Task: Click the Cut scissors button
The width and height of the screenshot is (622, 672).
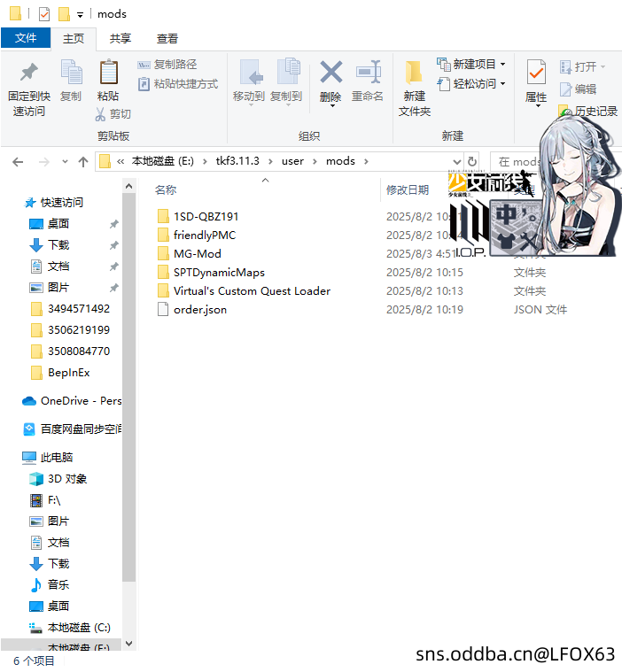Action: (113, 114)
